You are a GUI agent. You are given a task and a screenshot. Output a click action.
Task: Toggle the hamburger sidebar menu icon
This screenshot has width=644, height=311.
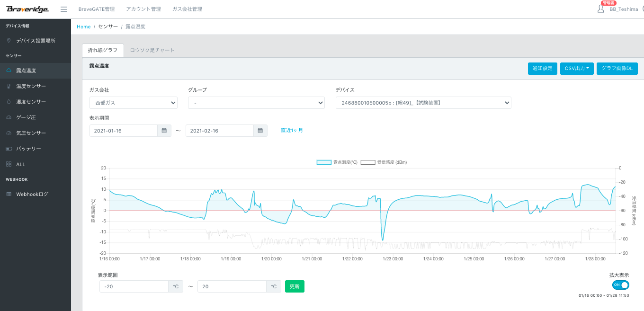[64, 9]
